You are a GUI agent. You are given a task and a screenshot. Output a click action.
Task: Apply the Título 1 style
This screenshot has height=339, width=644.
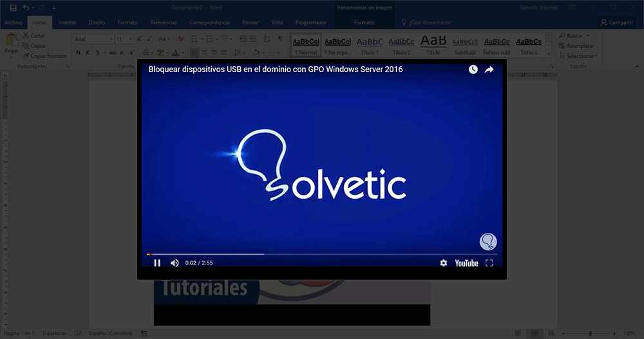click(x=370, y=46)
